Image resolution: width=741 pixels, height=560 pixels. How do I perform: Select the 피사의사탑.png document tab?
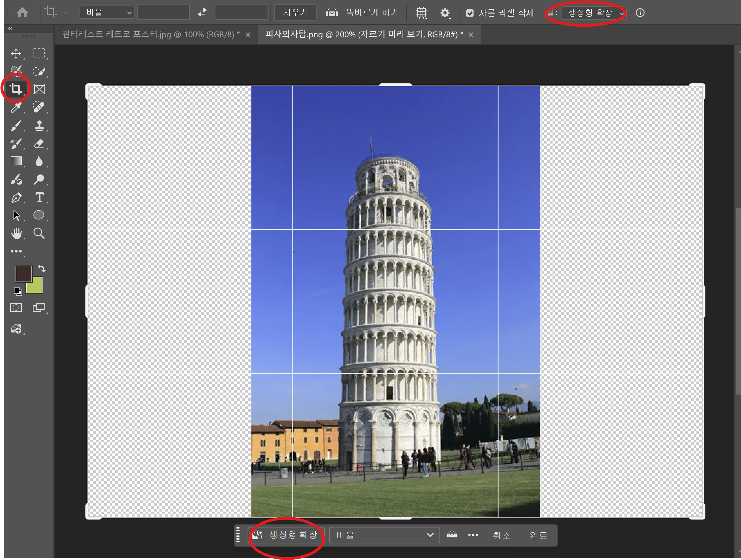(x=364, y=35)
